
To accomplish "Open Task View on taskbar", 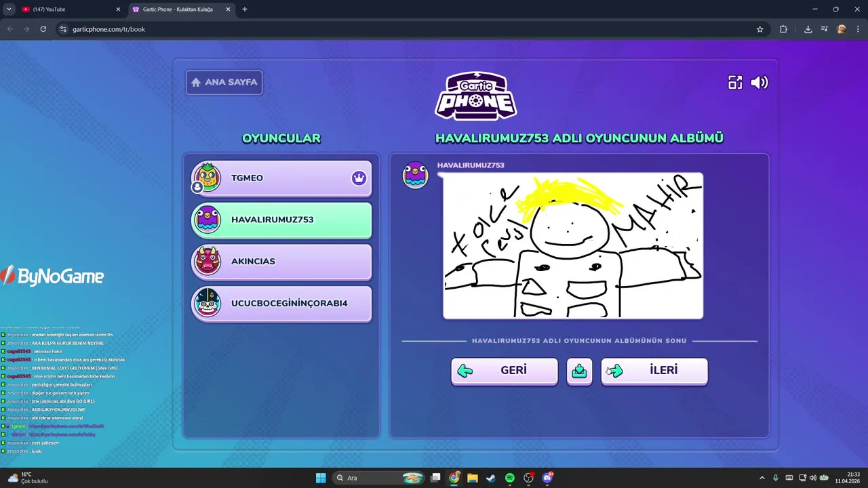I will coord(436,478).
